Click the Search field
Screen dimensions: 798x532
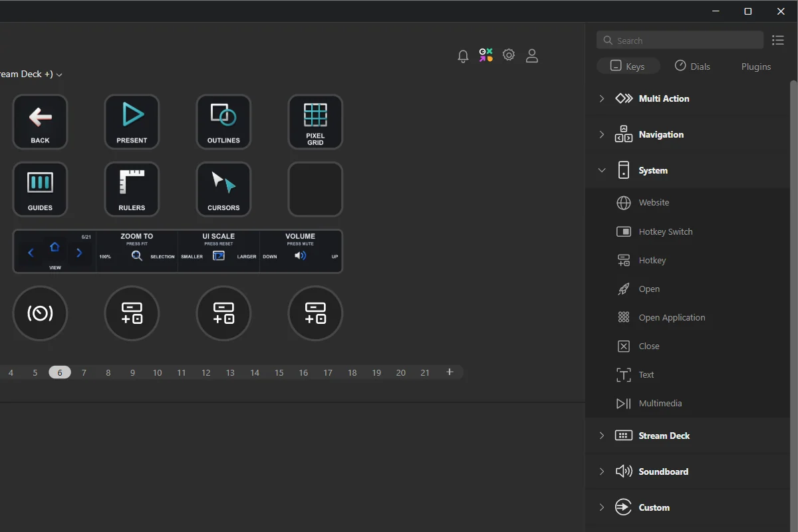click(680, 40)
